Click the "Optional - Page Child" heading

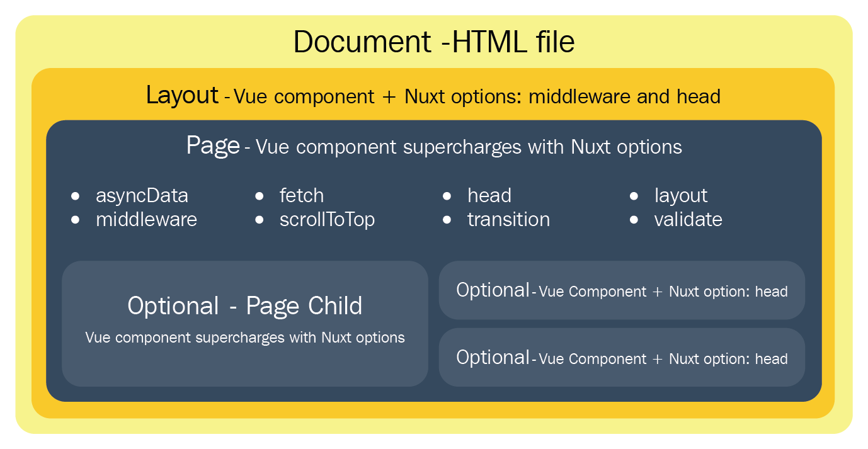tap(244, 306)
